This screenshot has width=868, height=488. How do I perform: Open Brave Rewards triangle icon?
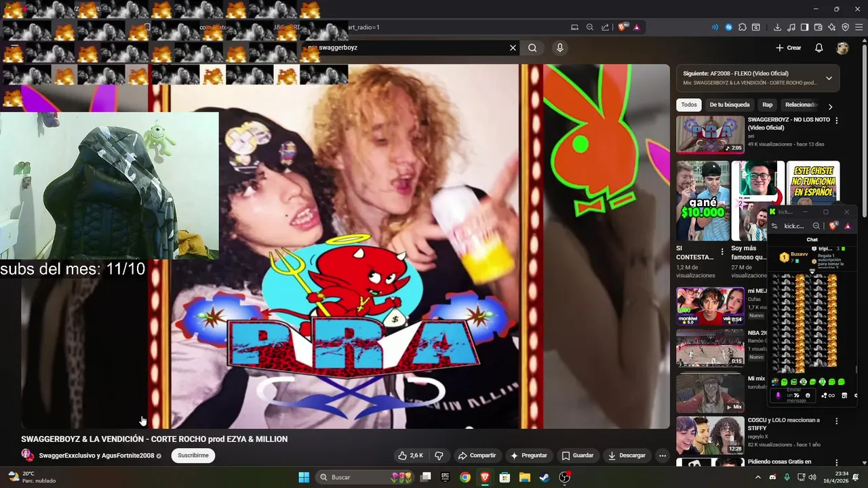coord(637,27)
